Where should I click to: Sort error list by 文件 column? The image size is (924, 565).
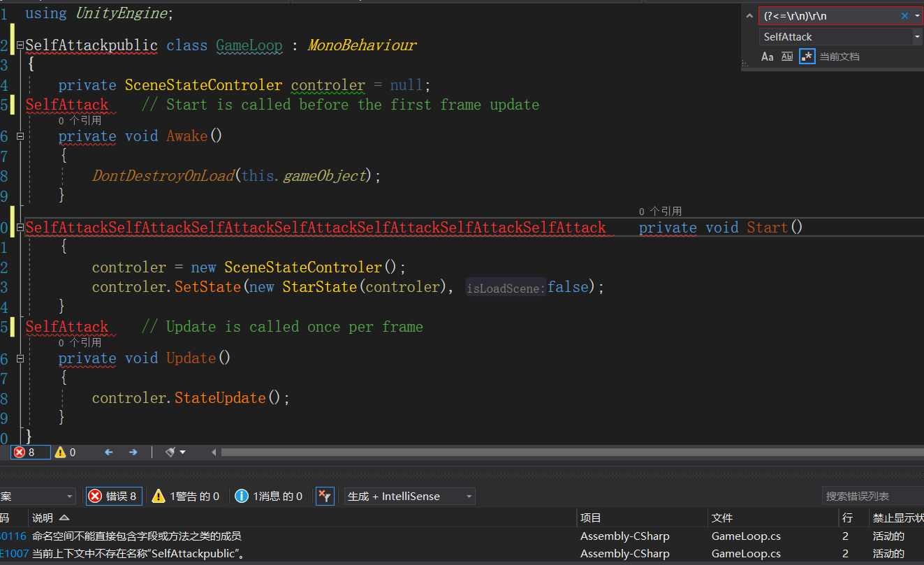[772, 518]
